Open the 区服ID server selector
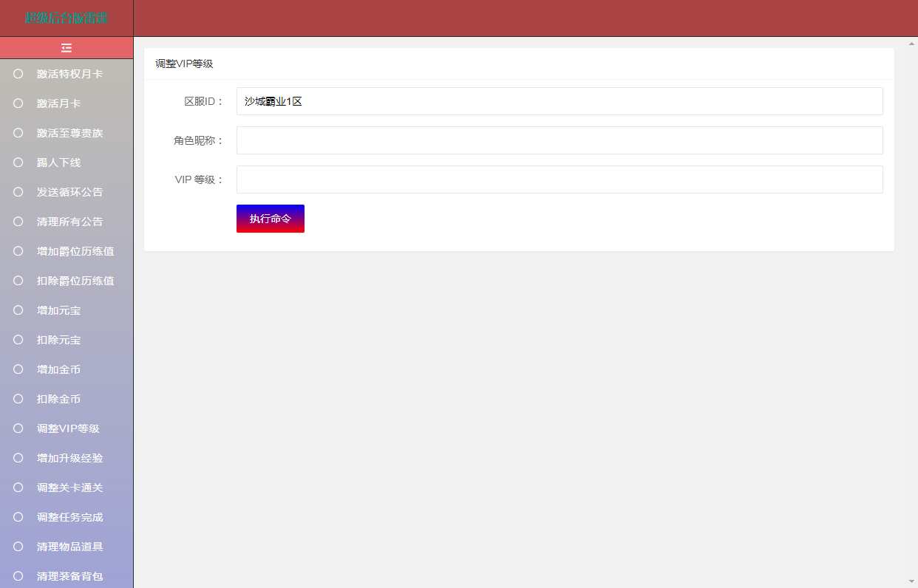 560,102
